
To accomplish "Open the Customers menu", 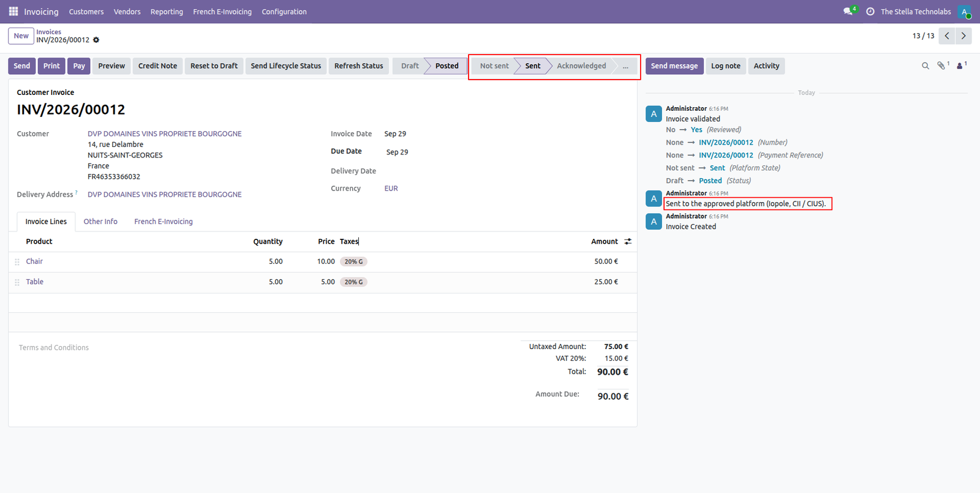I will (x=86, y=12).
